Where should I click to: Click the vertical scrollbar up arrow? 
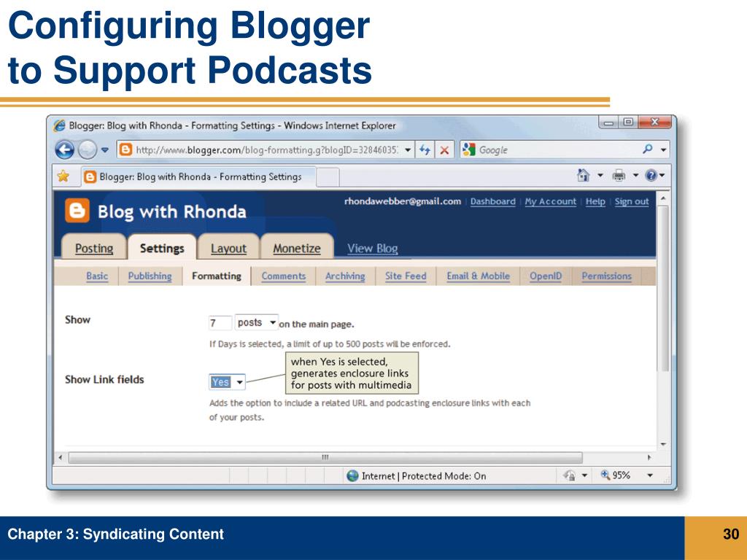(662, 198)
